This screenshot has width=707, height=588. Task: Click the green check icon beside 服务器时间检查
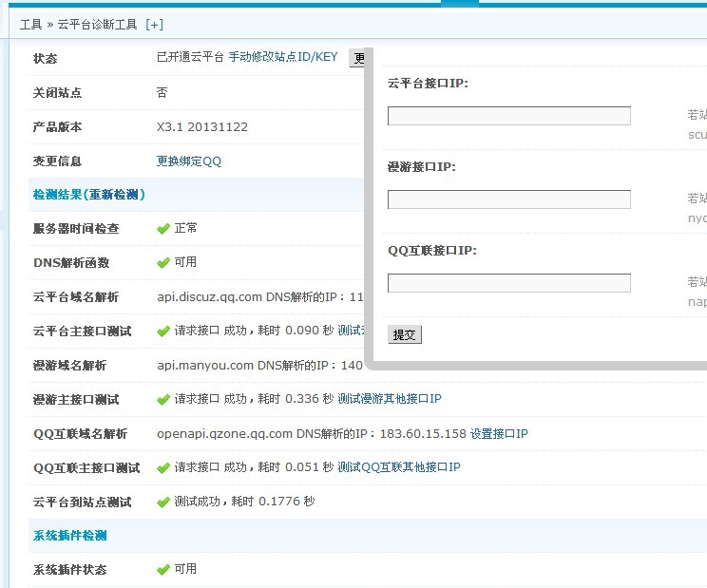tap(163, 229)
